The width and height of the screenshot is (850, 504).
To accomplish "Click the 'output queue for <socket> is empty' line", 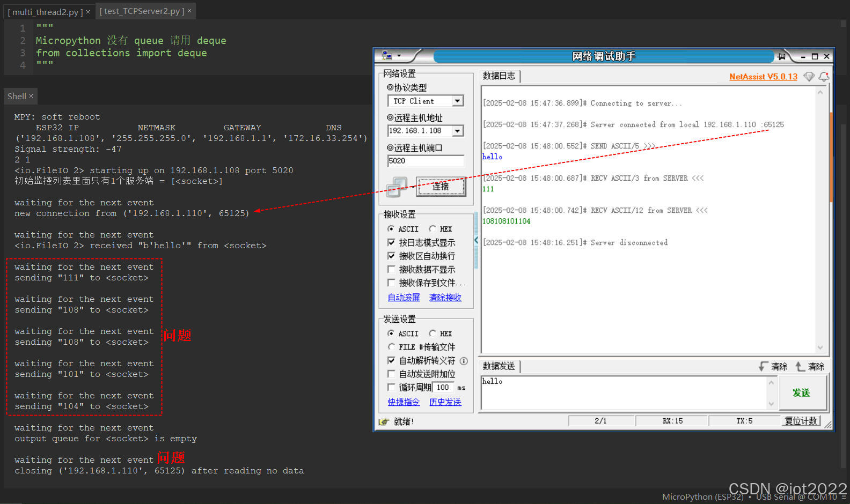I will click(x=106, y=439).
